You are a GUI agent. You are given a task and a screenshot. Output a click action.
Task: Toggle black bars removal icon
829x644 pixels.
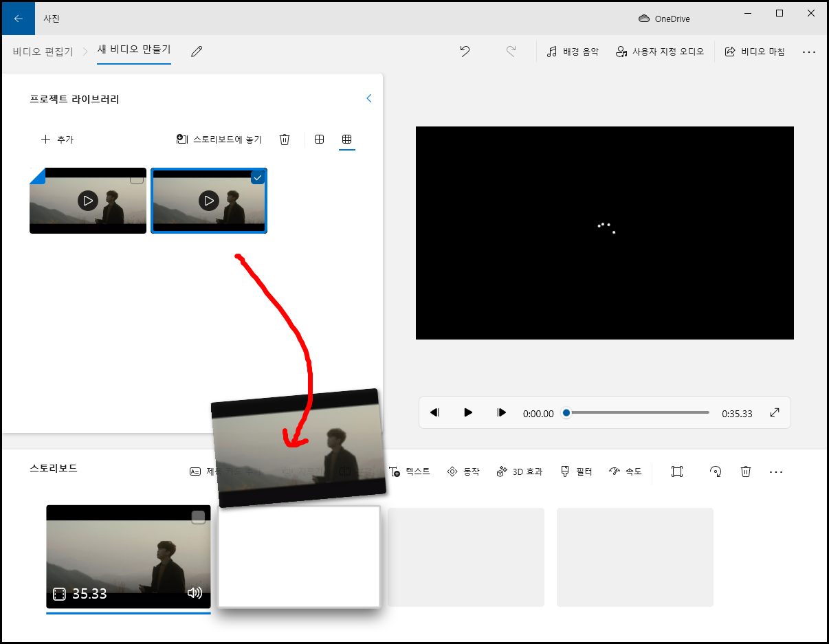677,471
